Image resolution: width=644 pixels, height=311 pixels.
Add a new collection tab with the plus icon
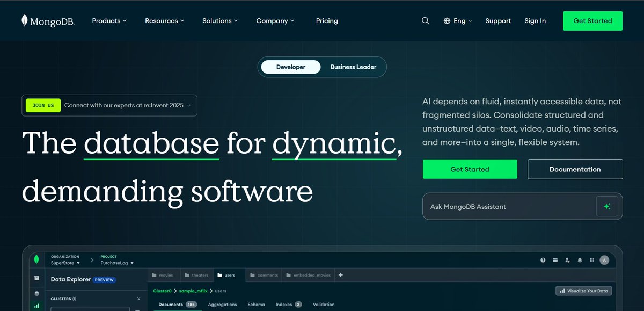tap(340, 274)
